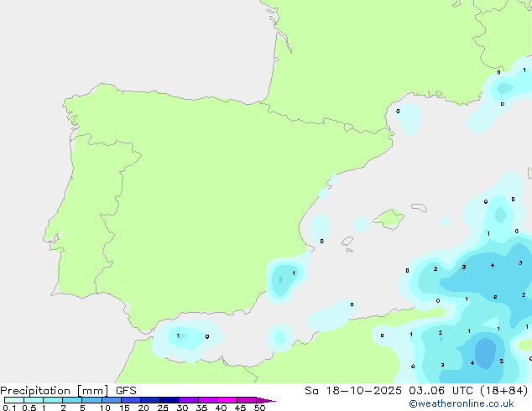The height and width of the screenshot is (411, 532).
Task: Click the "25" legend scale label
Action: point(163,408)
